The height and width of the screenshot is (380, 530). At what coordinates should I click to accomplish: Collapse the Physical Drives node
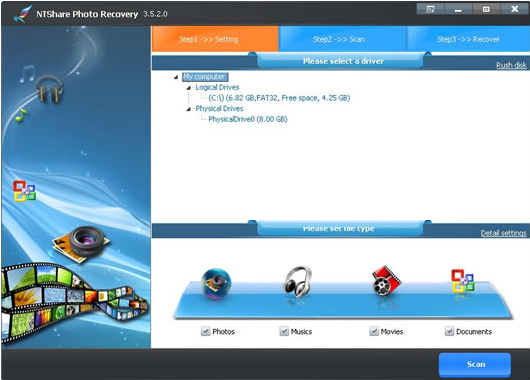[x=189, y=109]
